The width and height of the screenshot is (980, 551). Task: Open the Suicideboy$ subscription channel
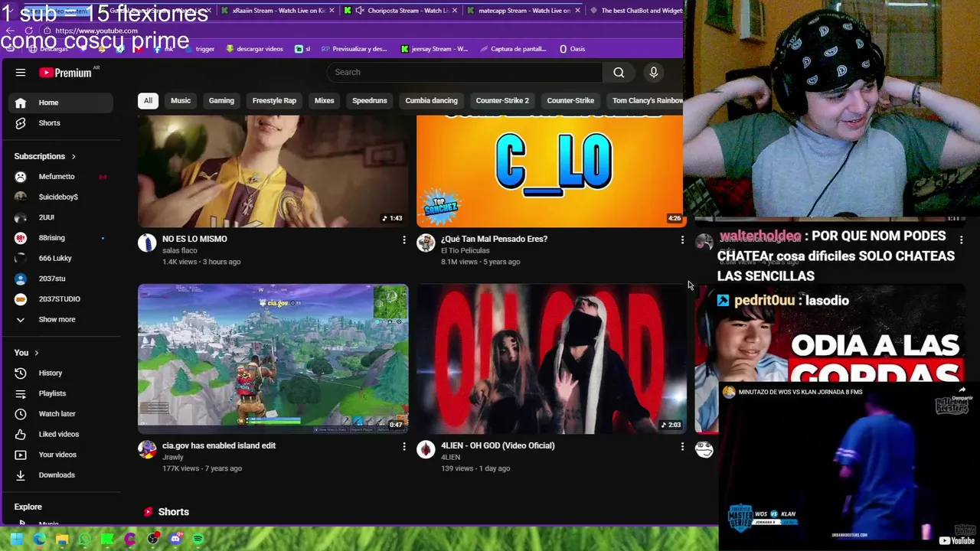coord(60,197)
